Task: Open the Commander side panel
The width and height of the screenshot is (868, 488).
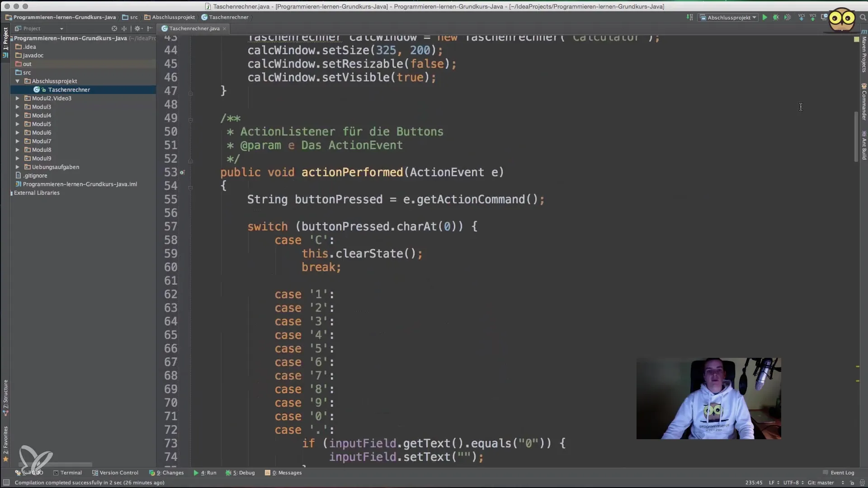Action: pos(863,102)
